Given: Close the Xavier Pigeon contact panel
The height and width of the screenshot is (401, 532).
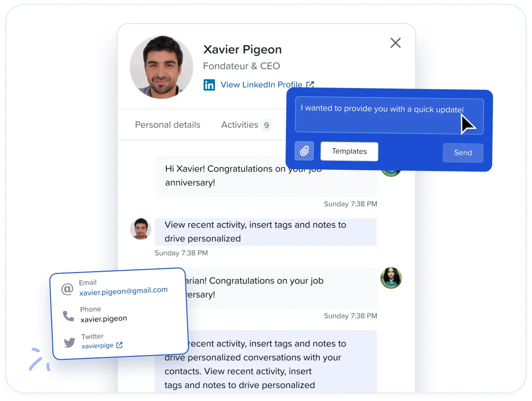Looking at the screenshot, I should pos(395,43).
